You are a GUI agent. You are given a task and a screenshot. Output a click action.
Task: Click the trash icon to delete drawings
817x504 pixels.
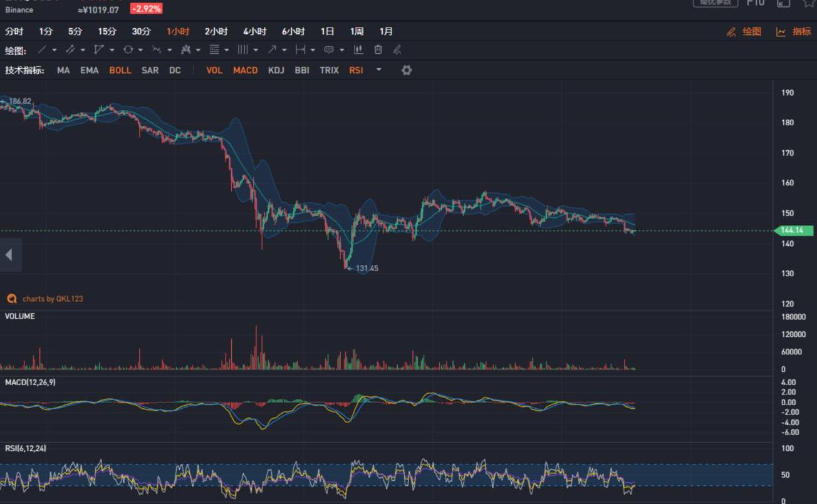click(378, 50)
